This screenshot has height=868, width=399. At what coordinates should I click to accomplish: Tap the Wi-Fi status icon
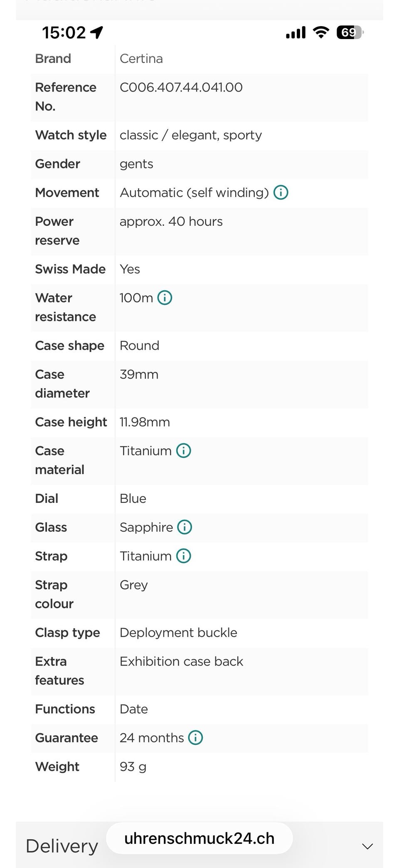pyautogui.click(x=321, y=32)
